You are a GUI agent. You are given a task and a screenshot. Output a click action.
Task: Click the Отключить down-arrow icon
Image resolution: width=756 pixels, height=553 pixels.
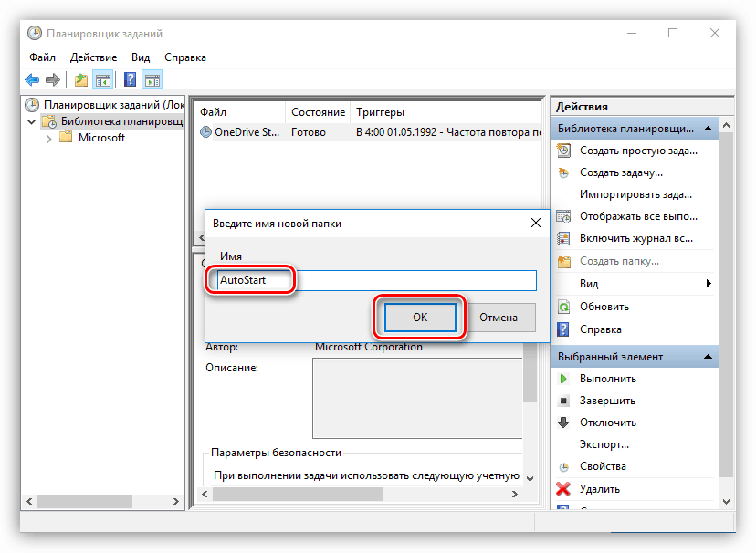pyautogui.click(x=563, y=423)
